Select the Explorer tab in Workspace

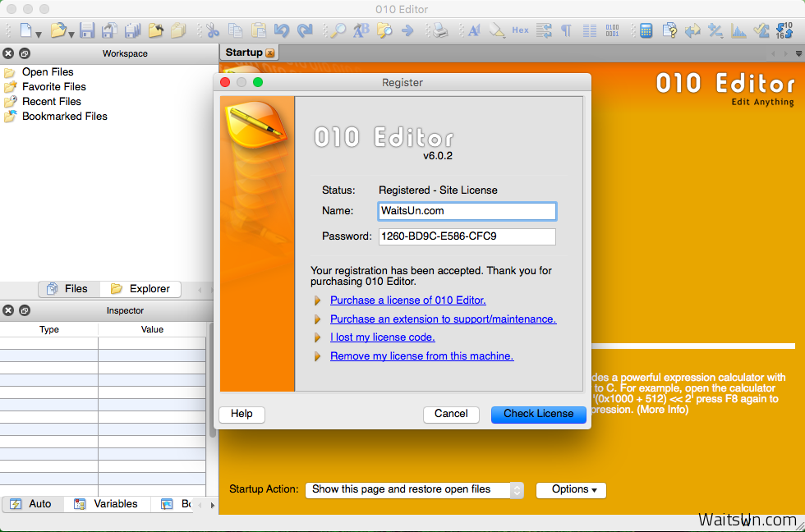(140, 289)
